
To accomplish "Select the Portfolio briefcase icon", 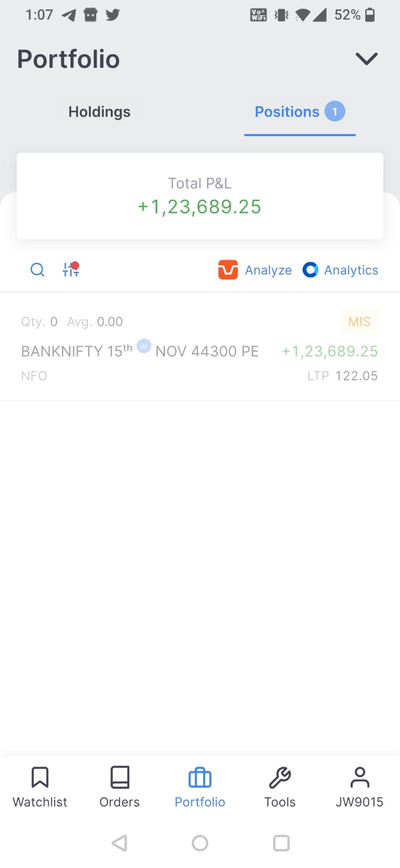I will [x=200, y=777].
